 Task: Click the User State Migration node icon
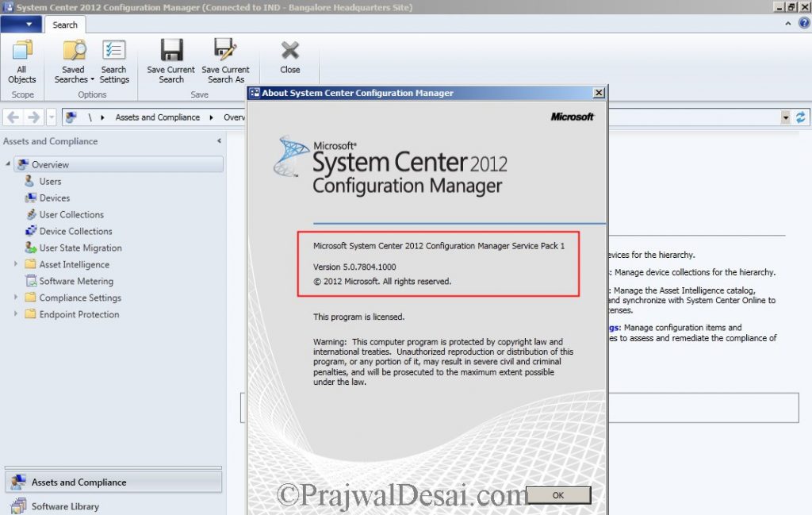(31, 247)
